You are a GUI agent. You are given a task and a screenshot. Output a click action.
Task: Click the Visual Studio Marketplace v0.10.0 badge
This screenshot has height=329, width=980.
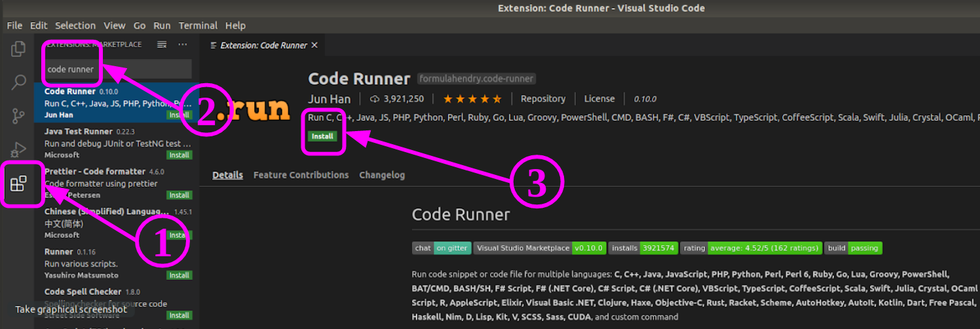[x=540, y=248]
